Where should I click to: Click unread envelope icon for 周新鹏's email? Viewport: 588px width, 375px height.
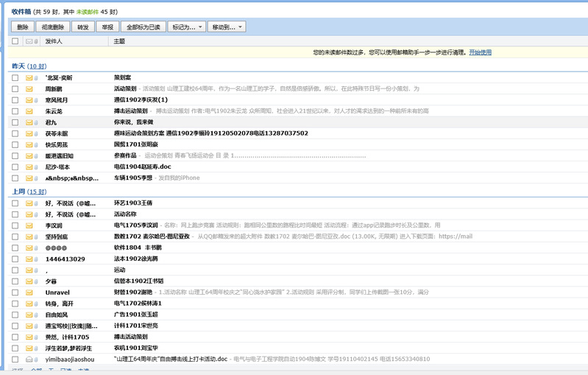[x=29, y=88]
